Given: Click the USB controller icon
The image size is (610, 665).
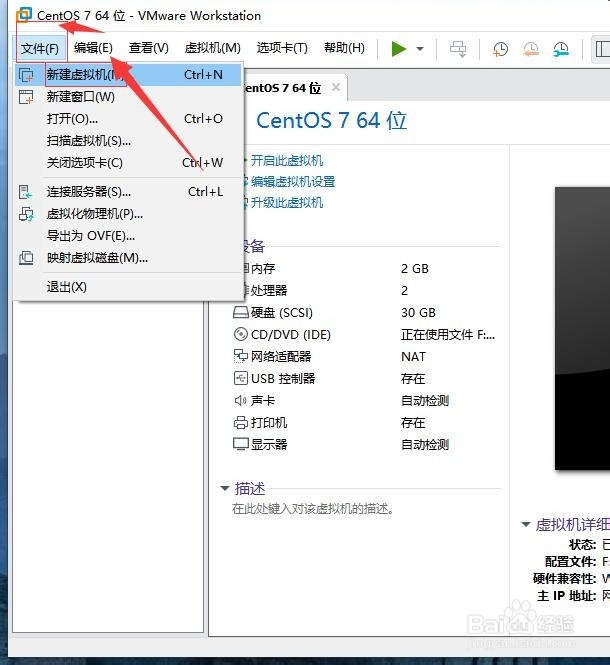Looking at the screenshot, I should click(x=241, y=378).
